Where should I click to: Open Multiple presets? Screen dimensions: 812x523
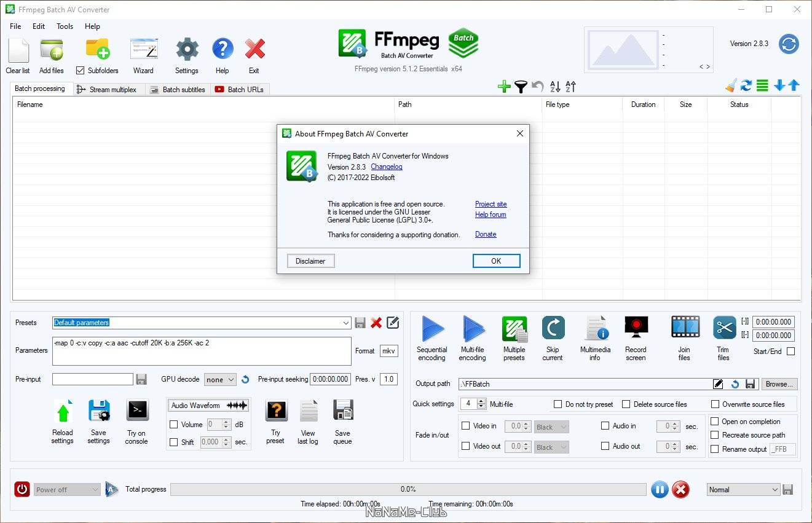514,329
